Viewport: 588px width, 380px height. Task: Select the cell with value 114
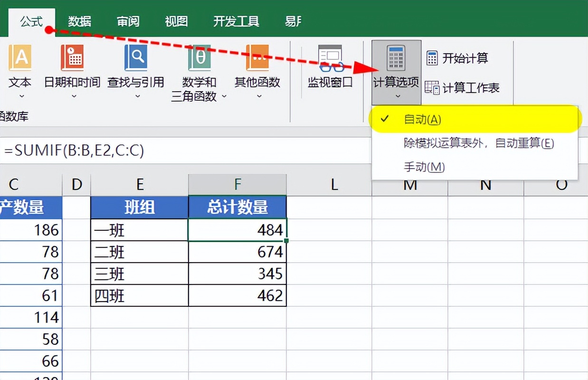[x=31, y=317]
